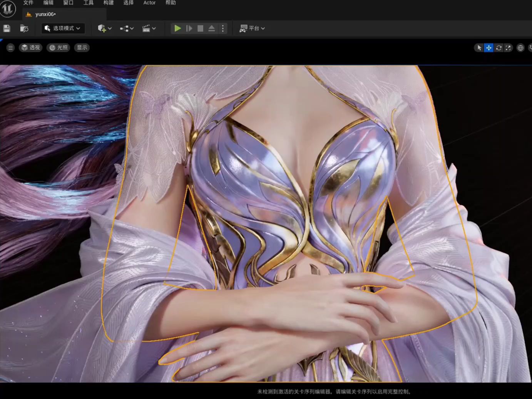Save the current level with the floppy disk icon

point(7,28)
